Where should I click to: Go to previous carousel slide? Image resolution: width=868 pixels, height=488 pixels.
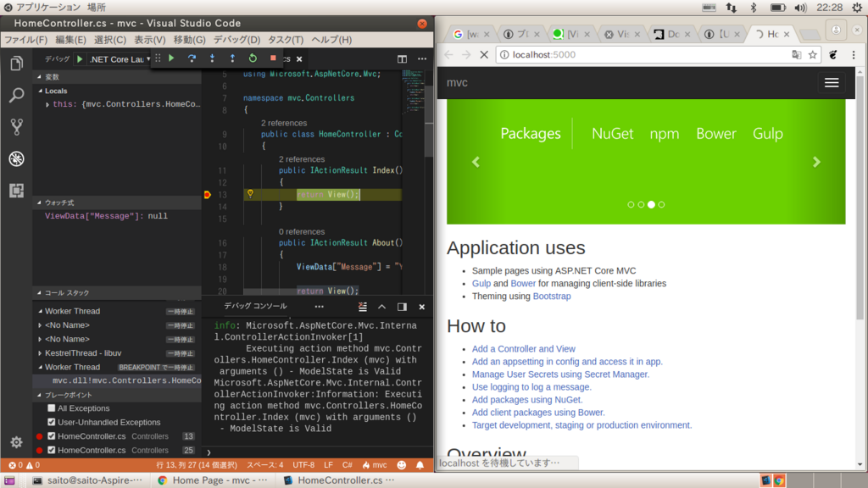tap(476, 162)
